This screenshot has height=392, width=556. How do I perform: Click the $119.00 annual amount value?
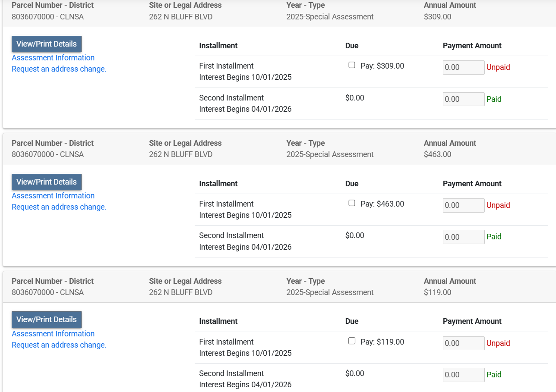437,292
